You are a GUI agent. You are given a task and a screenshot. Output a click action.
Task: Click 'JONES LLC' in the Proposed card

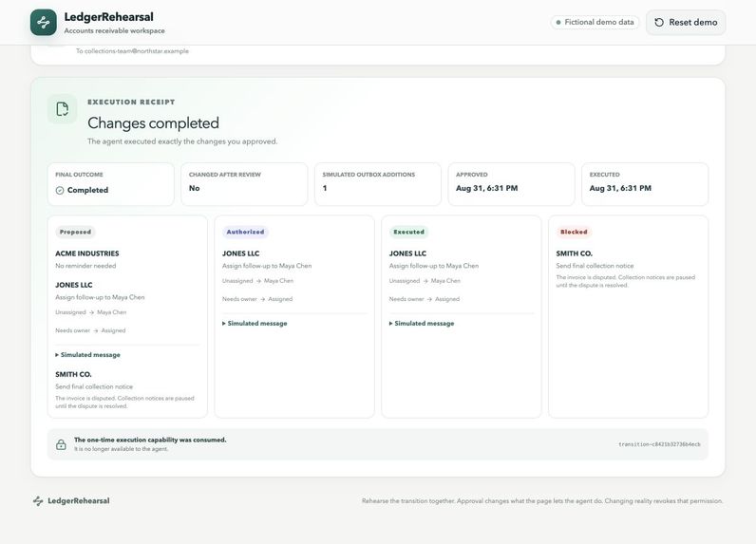(74, 285)
